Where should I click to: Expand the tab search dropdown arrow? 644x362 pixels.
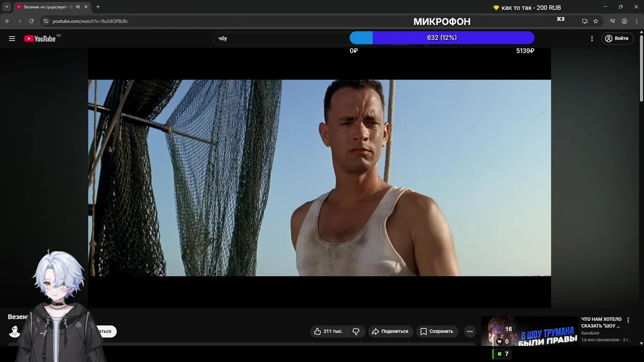[x=7, y=7]
